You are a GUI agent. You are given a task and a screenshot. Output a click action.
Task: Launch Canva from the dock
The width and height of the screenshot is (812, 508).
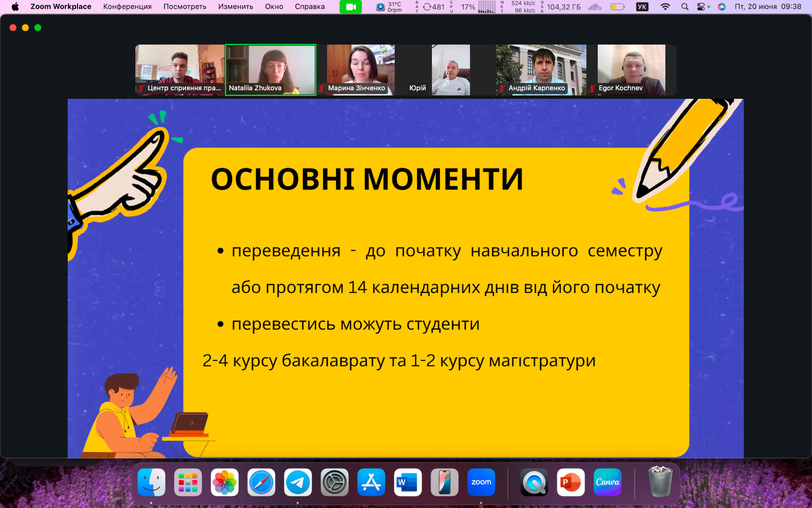[607, 483]
